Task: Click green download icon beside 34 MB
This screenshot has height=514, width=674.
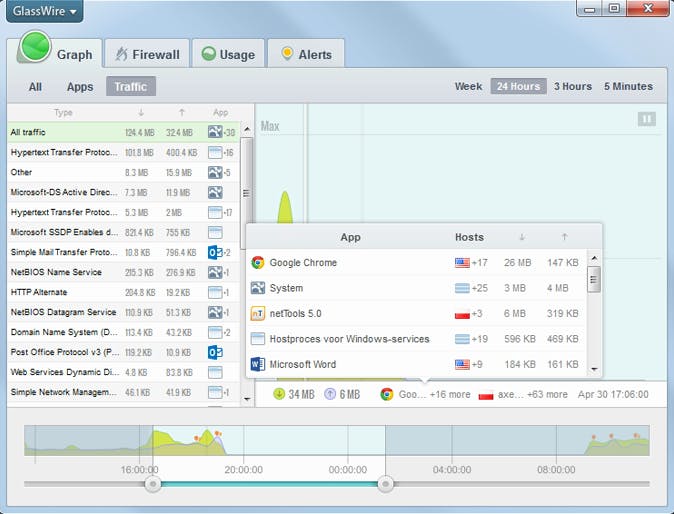Action: point(279,394)
